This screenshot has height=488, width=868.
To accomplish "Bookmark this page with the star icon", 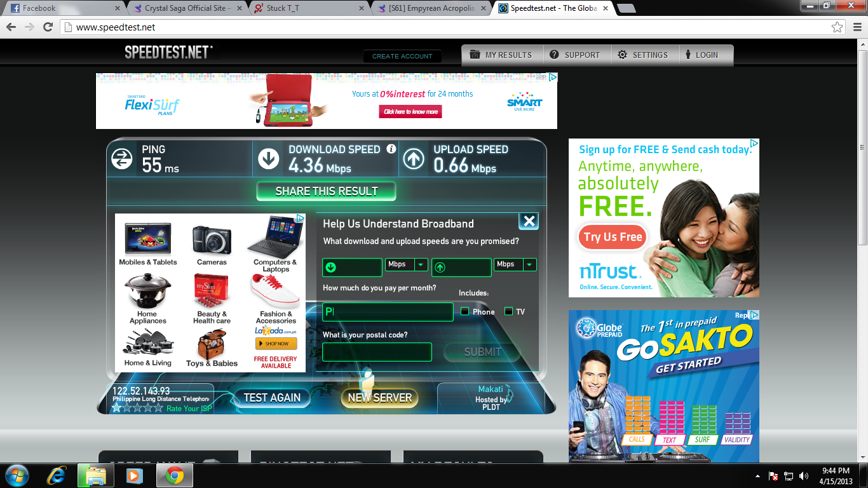I will [837, 27].
